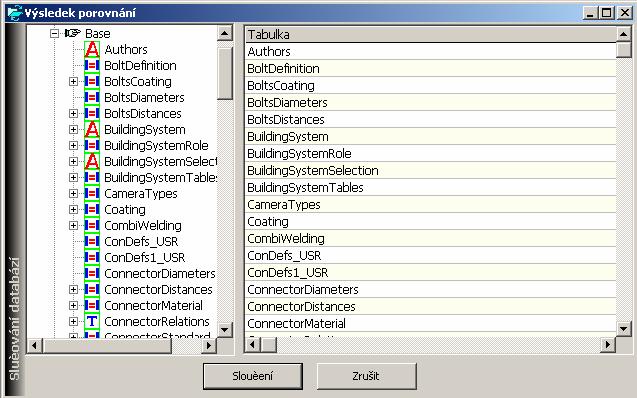Select the Base label in the tree
Viewport: 637px width, 398px height.
pos(98,33)
